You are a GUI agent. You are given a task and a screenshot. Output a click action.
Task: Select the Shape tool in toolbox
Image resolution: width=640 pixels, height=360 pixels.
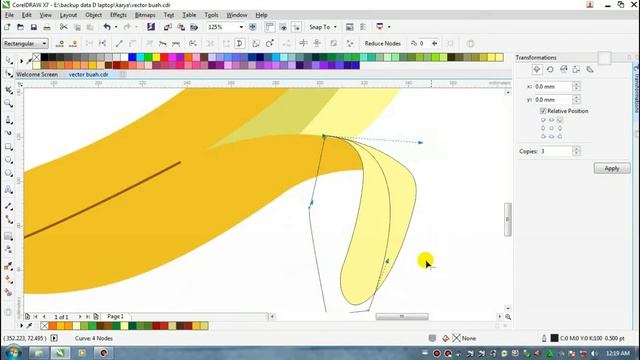9,74
